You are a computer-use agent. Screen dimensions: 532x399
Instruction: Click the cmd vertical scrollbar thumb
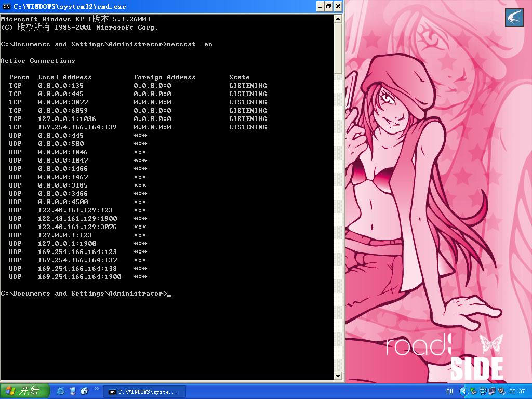(338, 49)
